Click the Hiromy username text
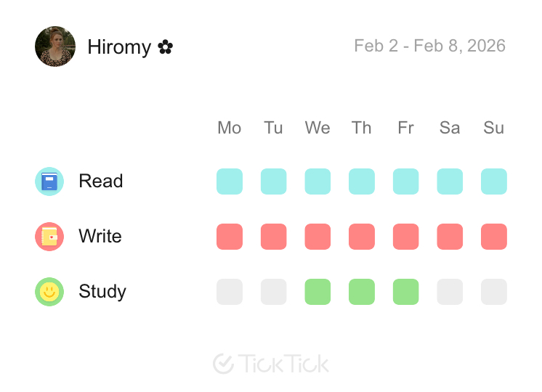 (119, 47)
